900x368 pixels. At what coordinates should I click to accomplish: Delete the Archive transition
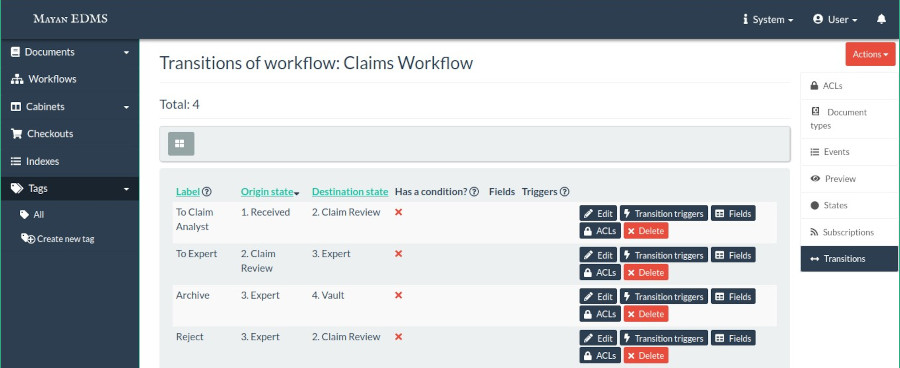[x=646, y=314]
